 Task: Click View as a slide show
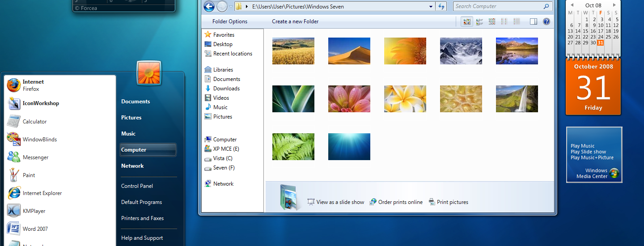coord(340,202)
